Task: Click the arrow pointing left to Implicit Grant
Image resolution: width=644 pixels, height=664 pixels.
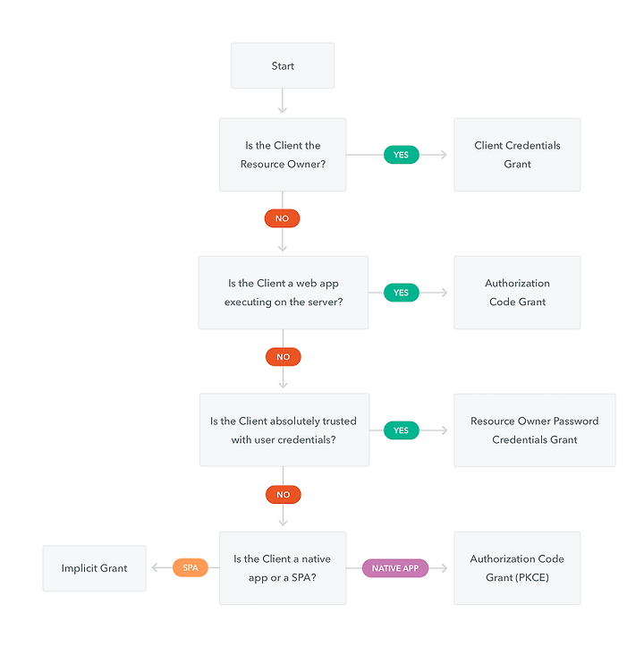Action: [x=162, y=568]
